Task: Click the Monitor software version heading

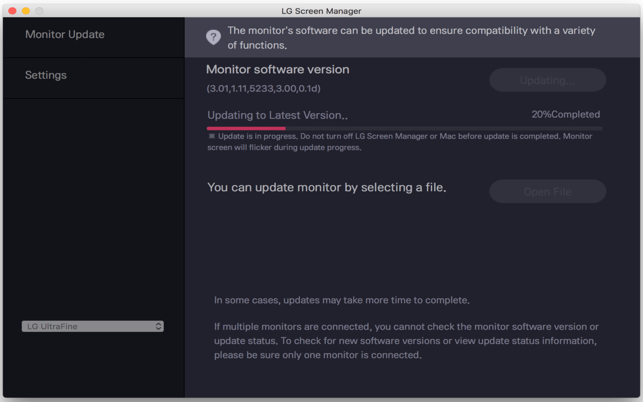Action: pos(277,70)
